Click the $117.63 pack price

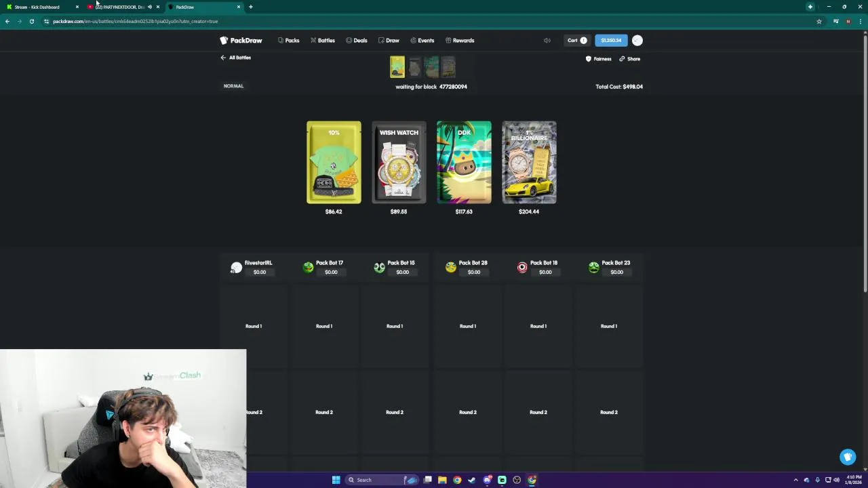click(464, 211)
